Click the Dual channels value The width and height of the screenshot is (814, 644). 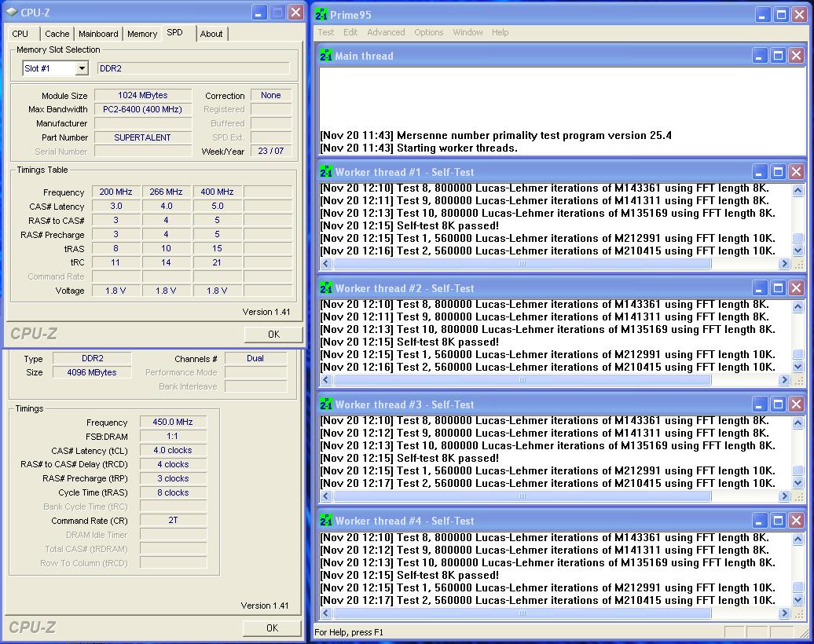255,359
